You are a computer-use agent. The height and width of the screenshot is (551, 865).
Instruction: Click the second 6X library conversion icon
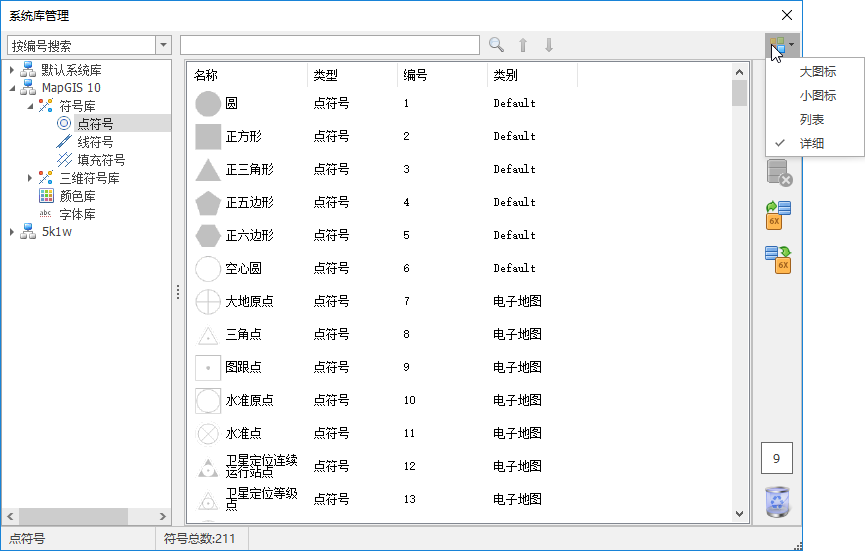(x=778, y=259)
